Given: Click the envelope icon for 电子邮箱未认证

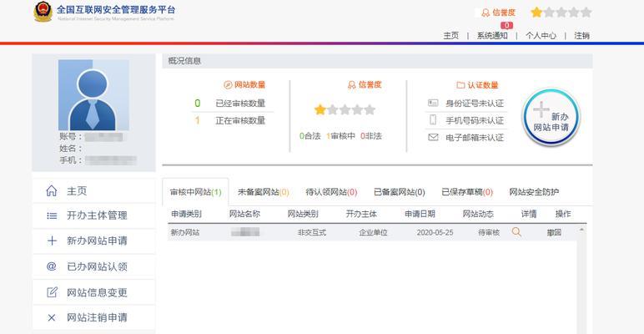Looking at the screenshot, I should [433, 138].
